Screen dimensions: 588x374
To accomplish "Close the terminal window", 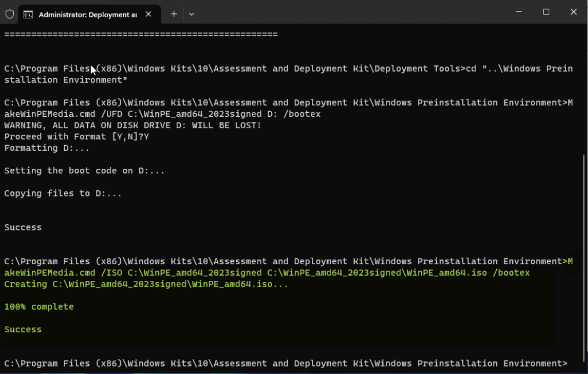I will pyautogui.click(x=573, y=12).
